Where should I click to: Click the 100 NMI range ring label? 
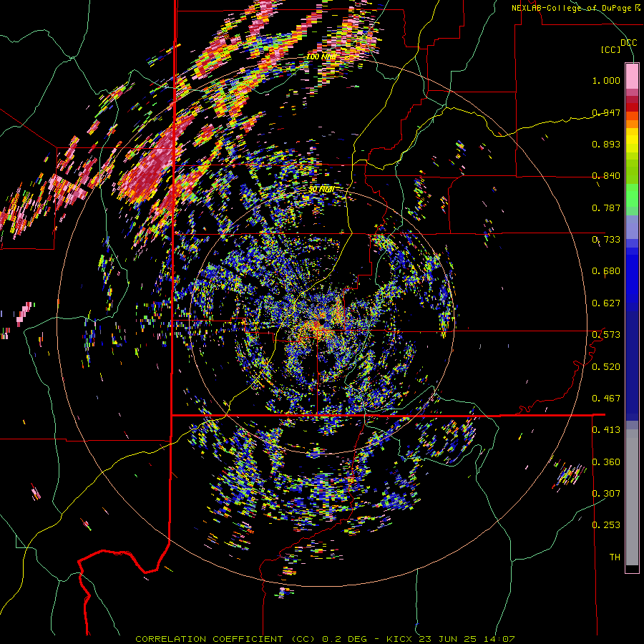click(321, 57)
